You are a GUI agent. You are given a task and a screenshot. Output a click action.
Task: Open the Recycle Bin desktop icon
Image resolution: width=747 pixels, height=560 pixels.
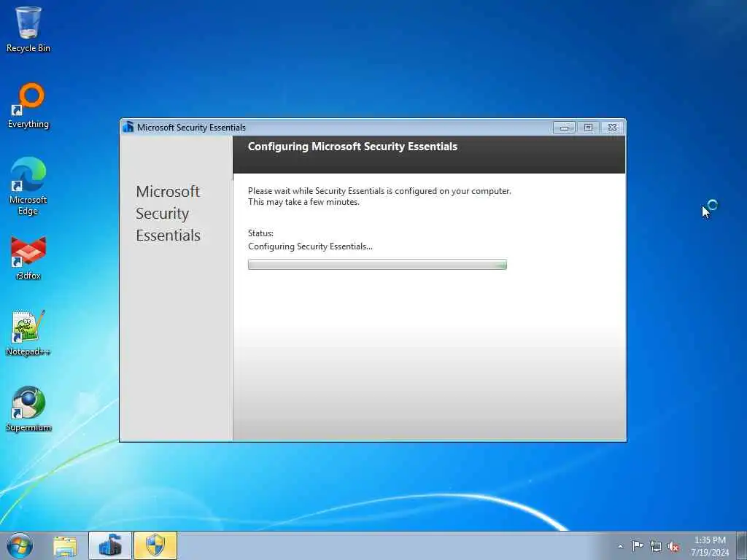coord(28,29)
